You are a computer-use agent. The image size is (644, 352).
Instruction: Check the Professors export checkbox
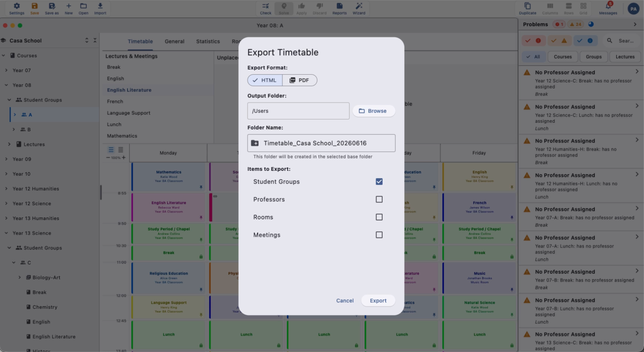[x=379, y=199]
